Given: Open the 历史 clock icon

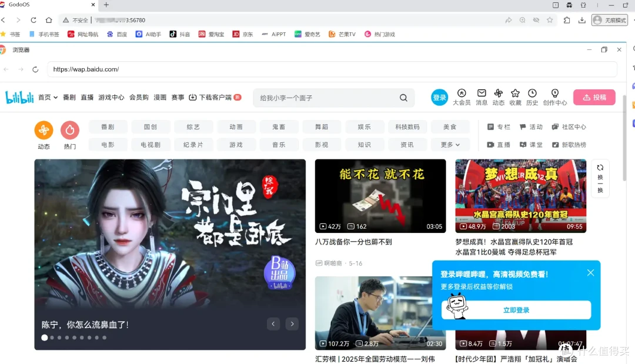Looking at the screenshot, I should click(532, 93).
